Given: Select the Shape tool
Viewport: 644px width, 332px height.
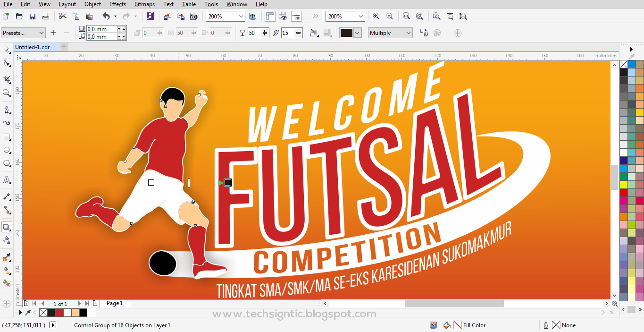Looking at the screenshot, I should (x=7, y=63).
